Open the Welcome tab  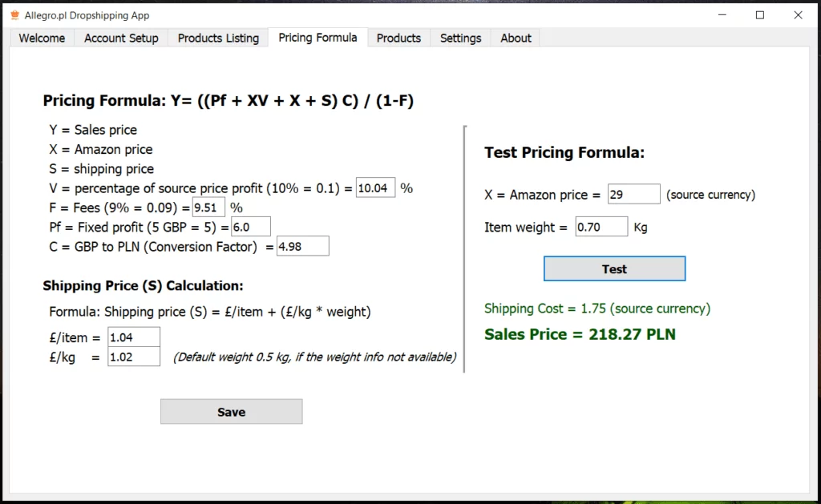(x=42, y=38)
